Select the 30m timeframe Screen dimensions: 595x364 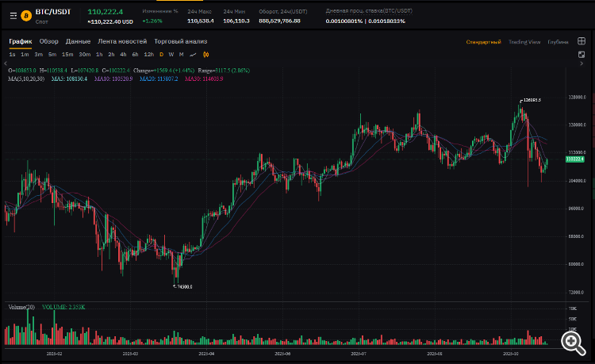[85, 55]
